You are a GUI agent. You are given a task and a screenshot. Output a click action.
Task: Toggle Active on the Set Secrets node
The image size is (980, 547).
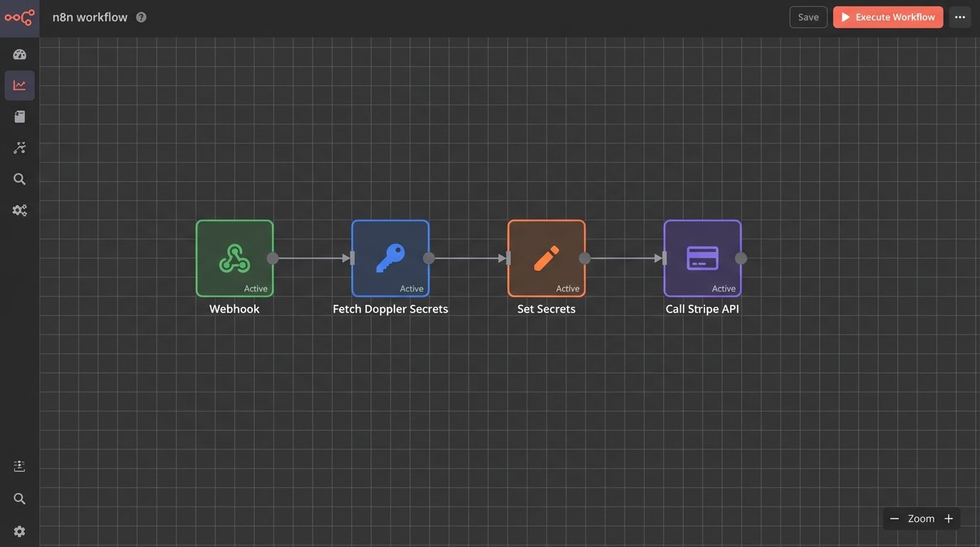568,288
